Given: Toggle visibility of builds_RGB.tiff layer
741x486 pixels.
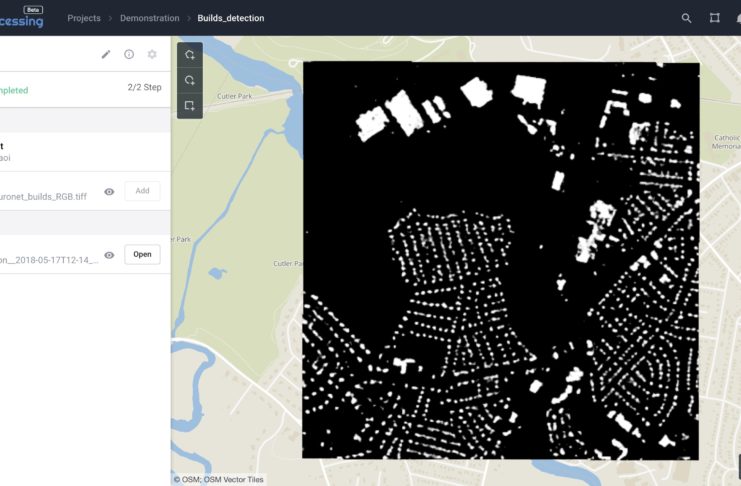Looking at the screenshot, I should [109, 191].
